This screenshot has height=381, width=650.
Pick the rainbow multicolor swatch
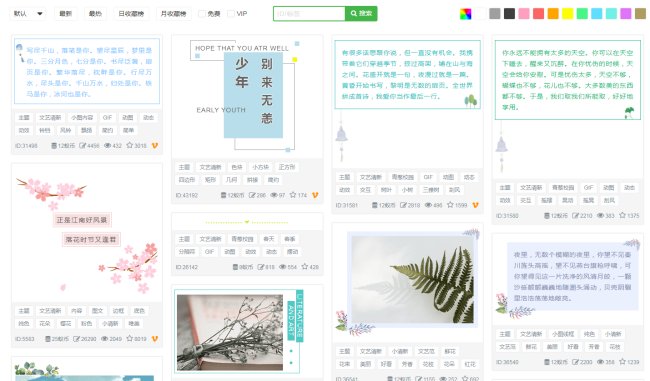(466, 14)
